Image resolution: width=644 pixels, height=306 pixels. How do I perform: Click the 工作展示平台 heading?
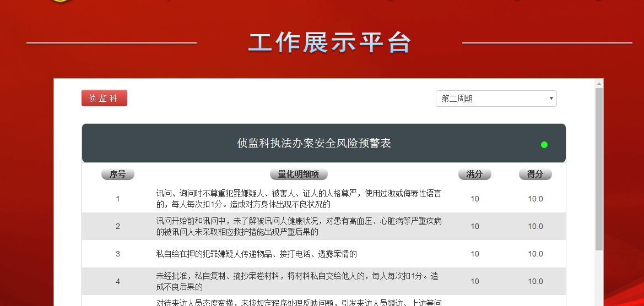pyautogui.click(x=329, y=43)
